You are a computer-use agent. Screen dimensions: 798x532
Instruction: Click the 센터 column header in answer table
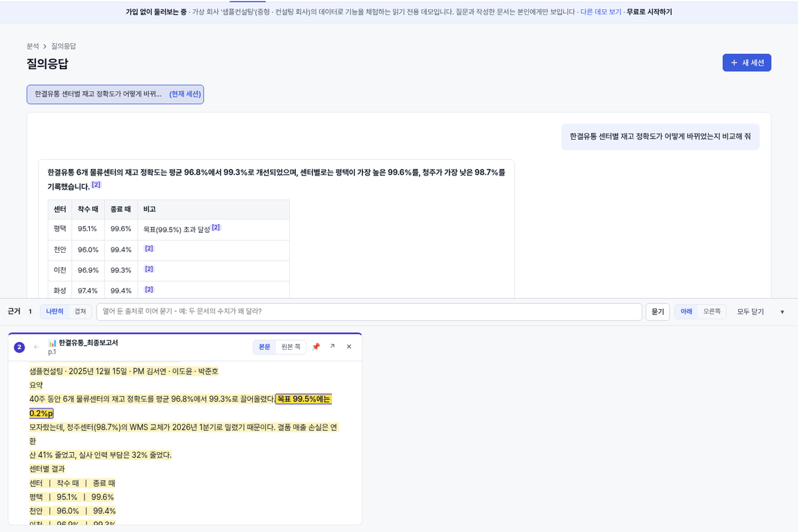pyautogui.click(x=60, y=209)
